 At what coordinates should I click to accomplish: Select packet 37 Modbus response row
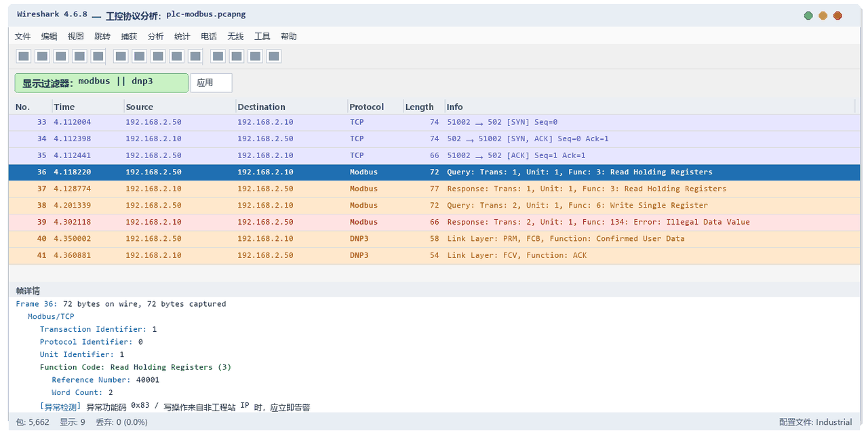click(434, 189)
